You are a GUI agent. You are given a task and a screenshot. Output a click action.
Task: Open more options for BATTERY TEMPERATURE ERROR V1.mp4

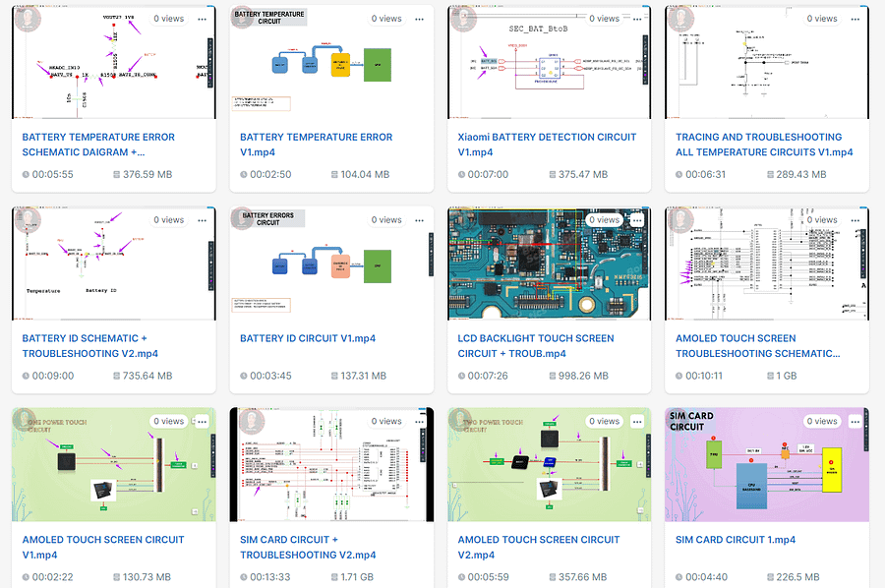[419, 20]
